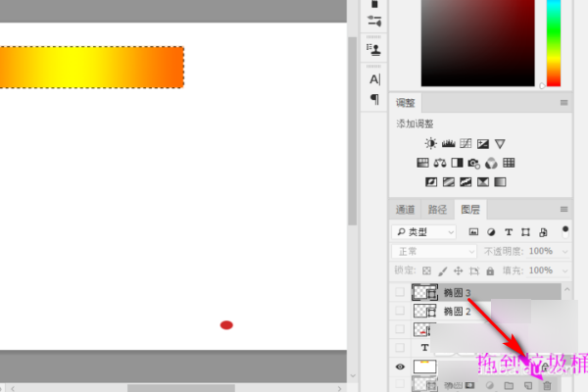Create a new layer with the bottom icon
The height and width of the screenshot is (392, 588).
point(528,385)
